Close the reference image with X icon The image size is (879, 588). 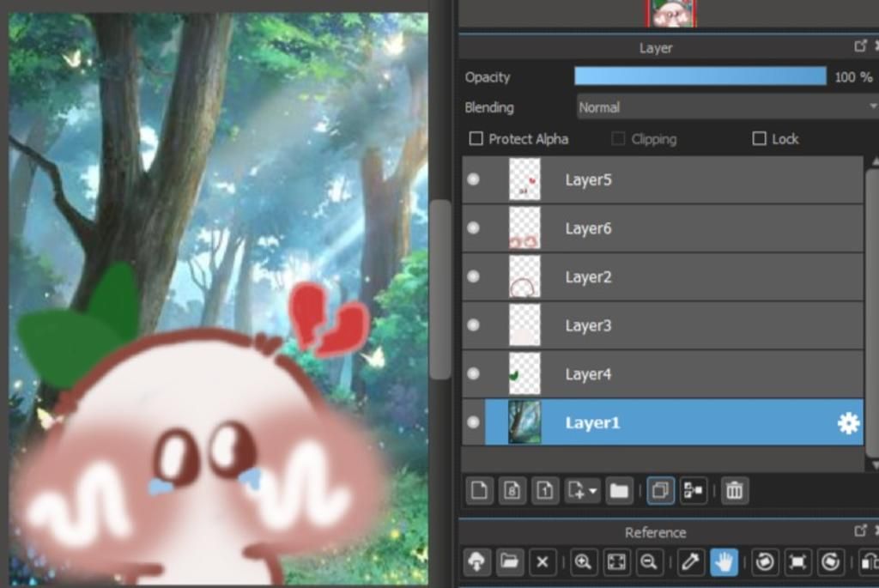(543, 561)
